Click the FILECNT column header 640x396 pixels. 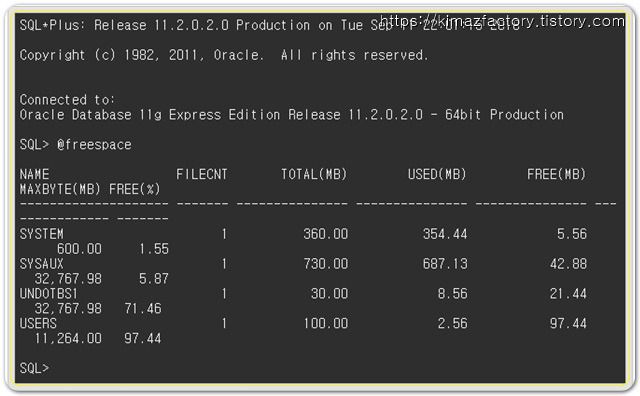tap(202, 174)
